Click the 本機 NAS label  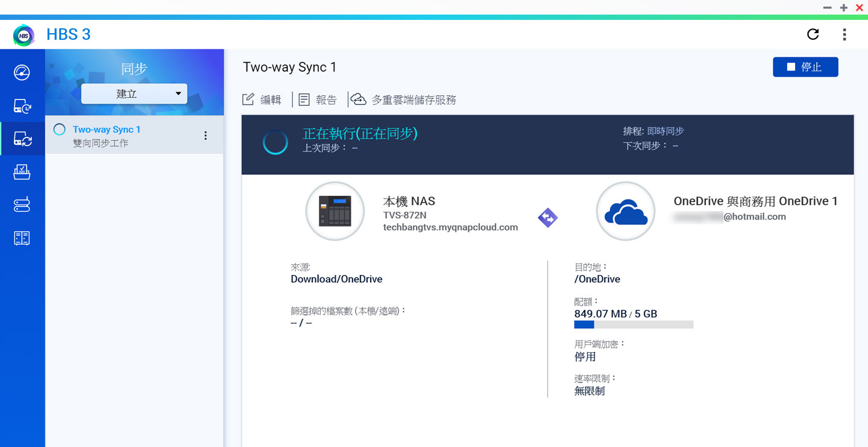tap(409, 201)
